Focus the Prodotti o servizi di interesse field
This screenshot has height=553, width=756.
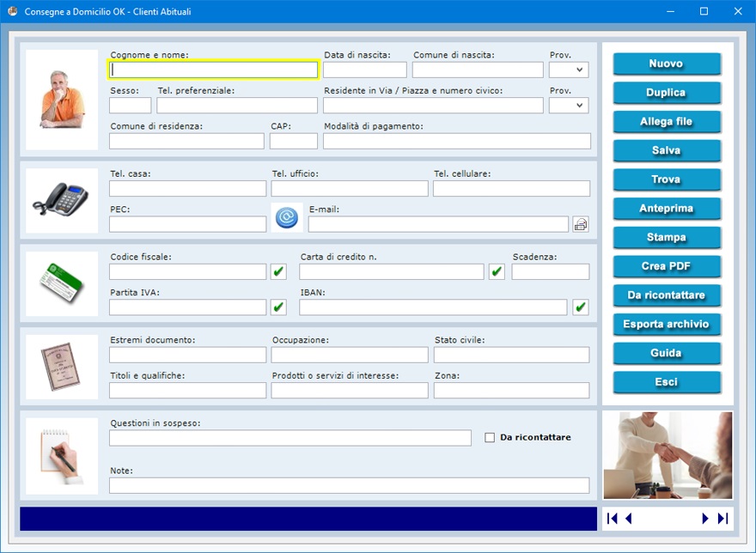click(x=350, y=391)
